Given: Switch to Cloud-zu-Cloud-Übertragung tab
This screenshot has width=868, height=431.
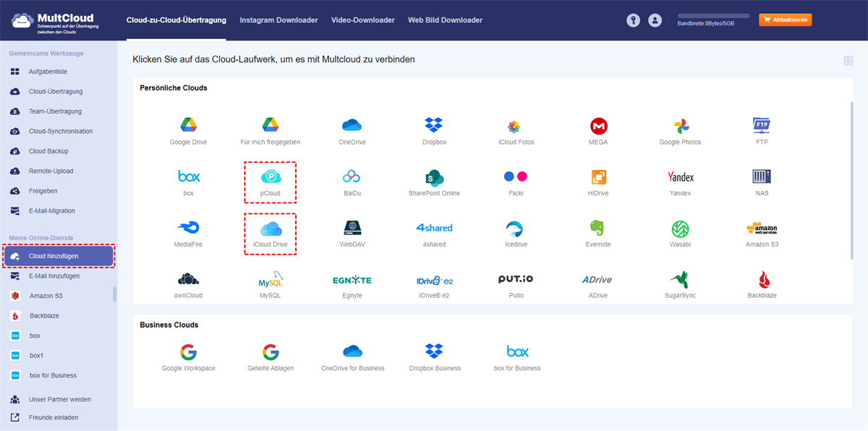Looking at the screenshot, I should point(176,20).
